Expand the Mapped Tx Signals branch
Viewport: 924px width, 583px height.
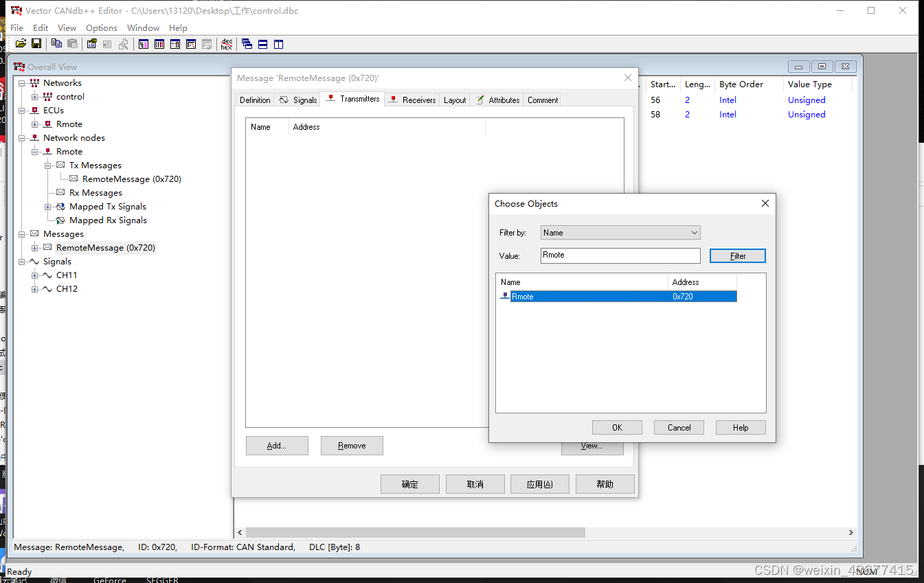coord(47,207)
